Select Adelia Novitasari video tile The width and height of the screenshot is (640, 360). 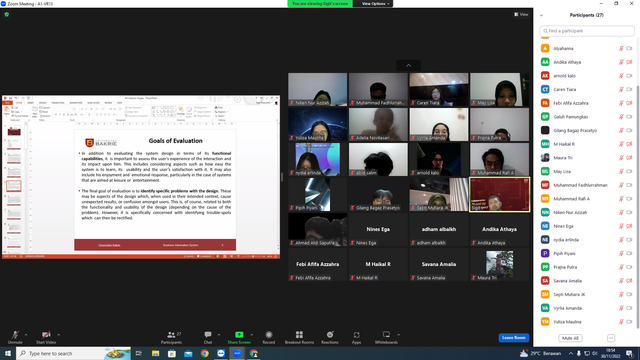pos(378,124)
